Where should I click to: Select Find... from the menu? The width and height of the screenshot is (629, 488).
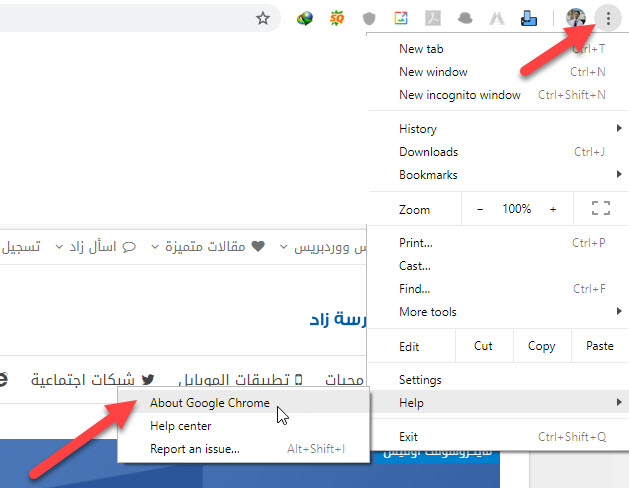tap(498, 289)
